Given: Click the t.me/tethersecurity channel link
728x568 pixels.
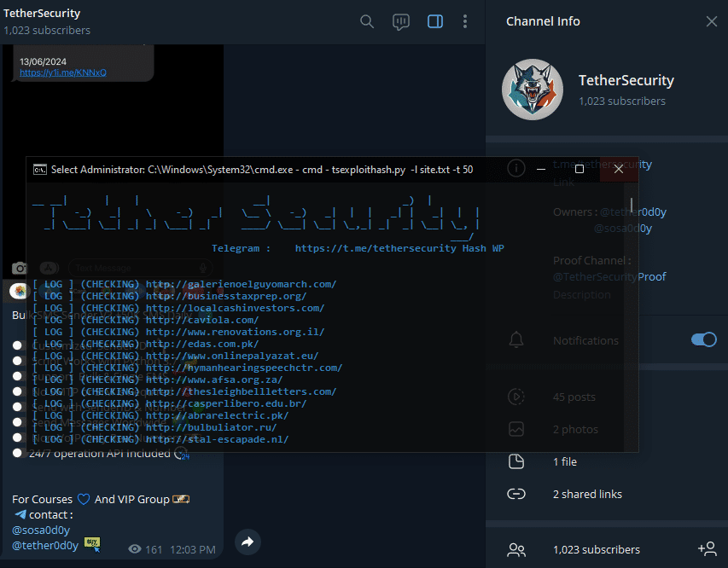Looking at the screenshot, I should pyautogui.click(x=603, y=165).
